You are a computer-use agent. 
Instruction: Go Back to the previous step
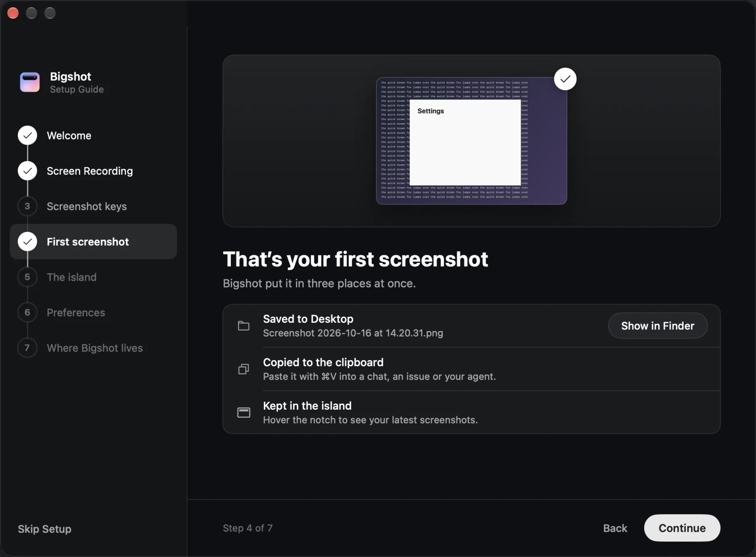tap(615, 528)
